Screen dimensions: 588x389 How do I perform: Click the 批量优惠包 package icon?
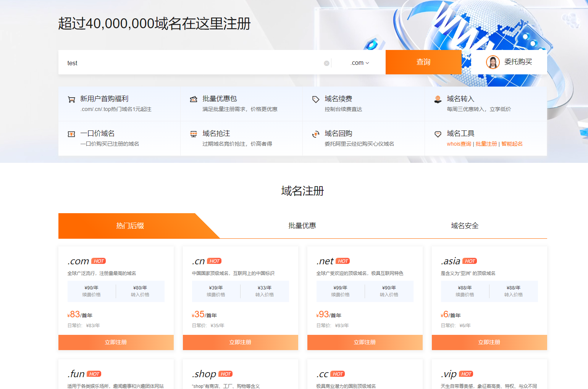(194, 100)
